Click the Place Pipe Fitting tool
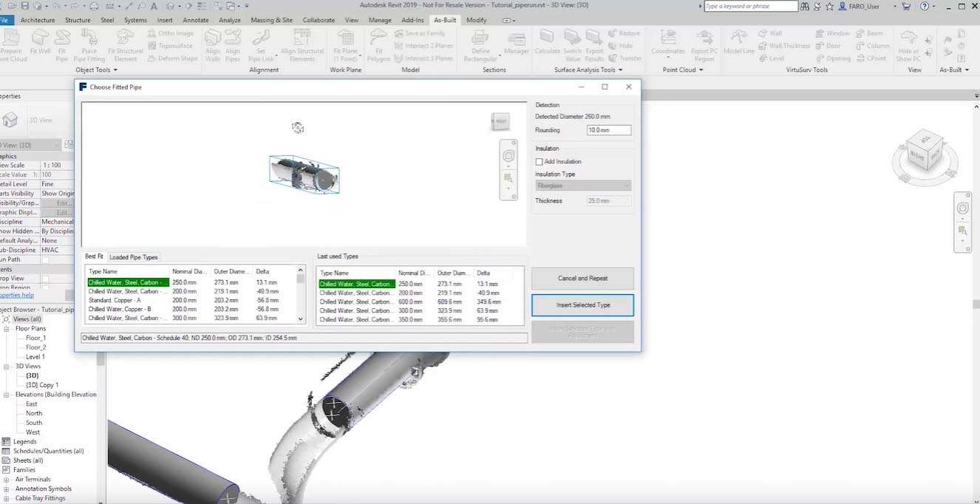The image size is (980, 504). click(x=89, y=43)
